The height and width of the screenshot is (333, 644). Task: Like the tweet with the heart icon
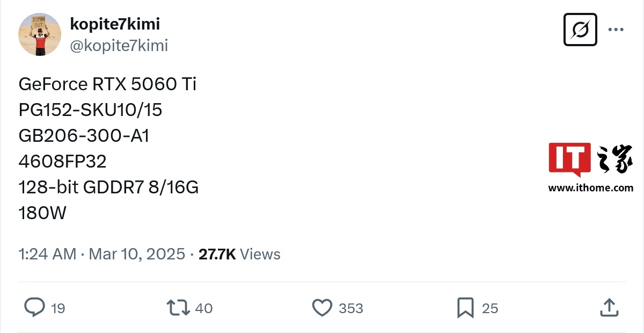[322, 308]
